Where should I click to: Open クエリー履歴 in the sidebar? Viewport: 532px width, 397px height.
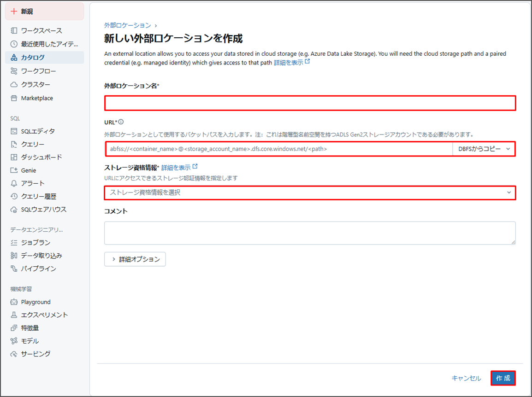44,196
